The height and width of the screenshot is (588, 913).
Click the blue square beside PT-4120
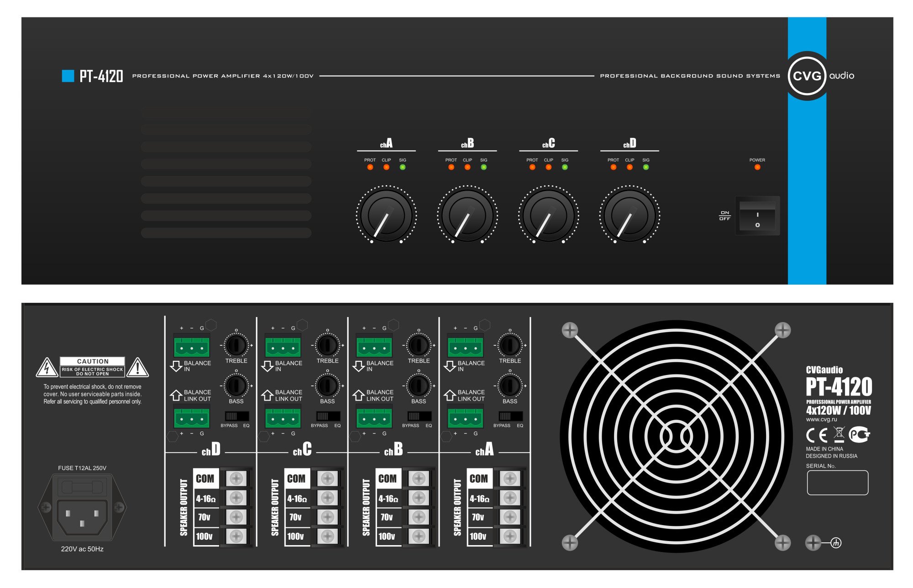(x=68, y=76)
